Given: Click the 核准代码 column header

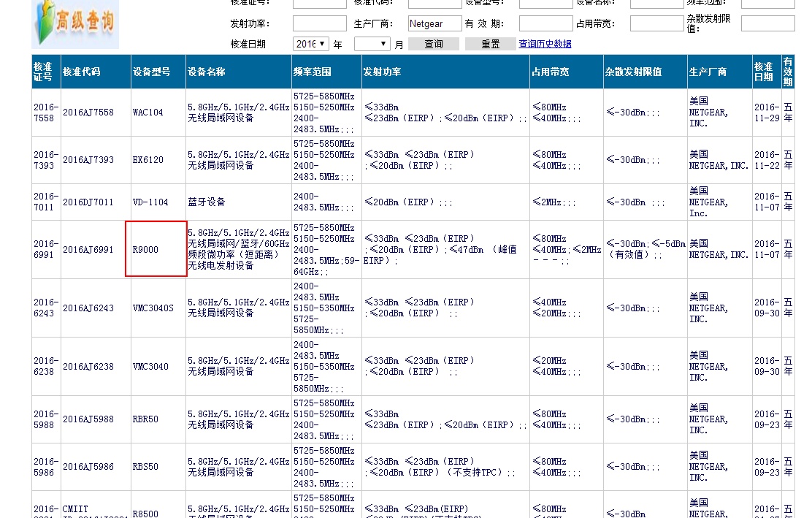Looking at the screenshot, I should tap(96, 72).
